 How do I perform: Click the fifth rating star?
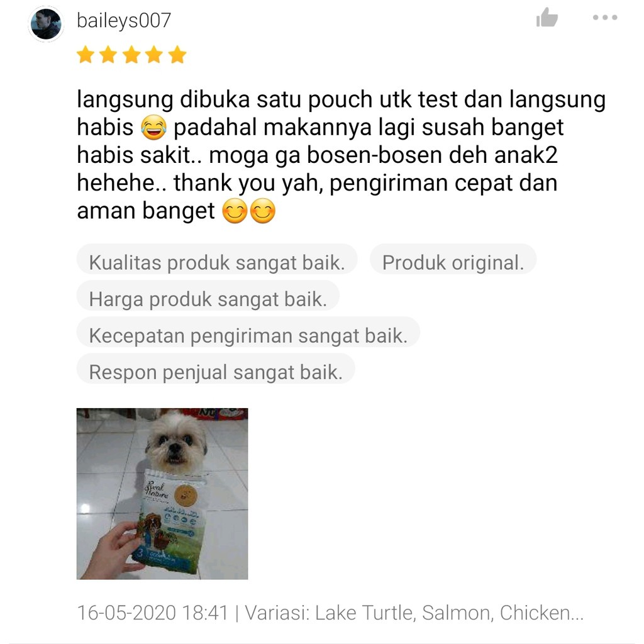coord(177,55)
